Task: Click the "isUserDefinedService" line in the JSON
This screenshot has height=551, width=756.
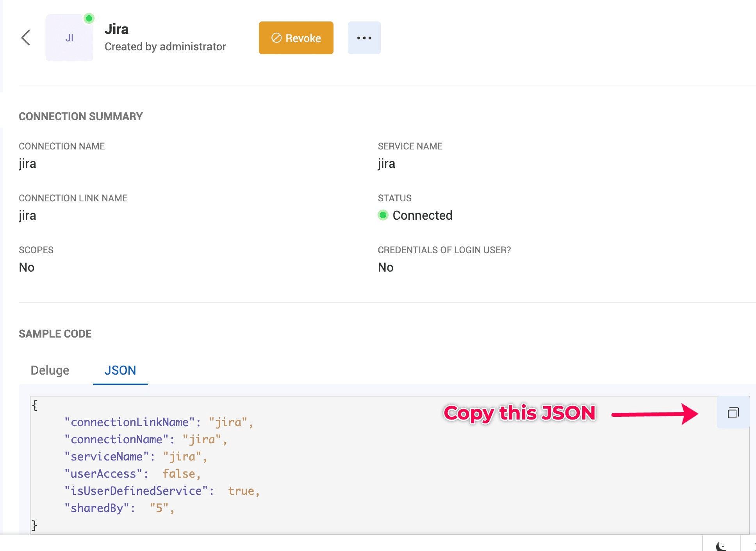Action: 162,491
